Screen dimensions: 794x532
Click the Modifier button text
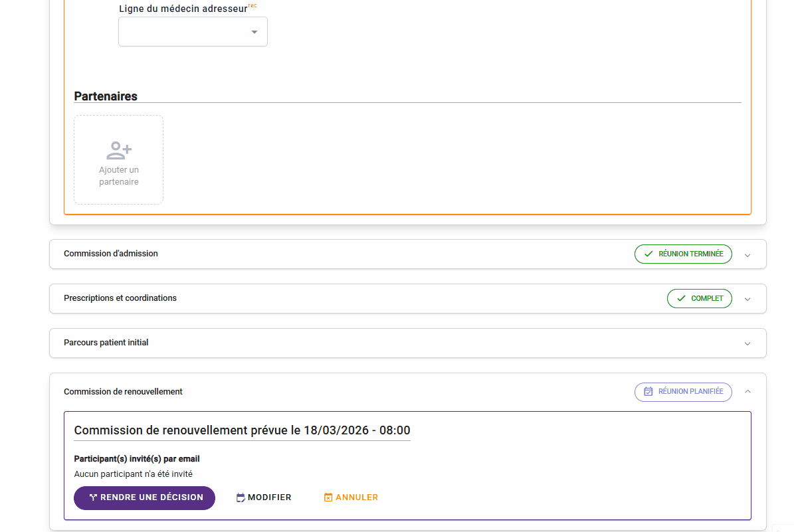[269, 497]
